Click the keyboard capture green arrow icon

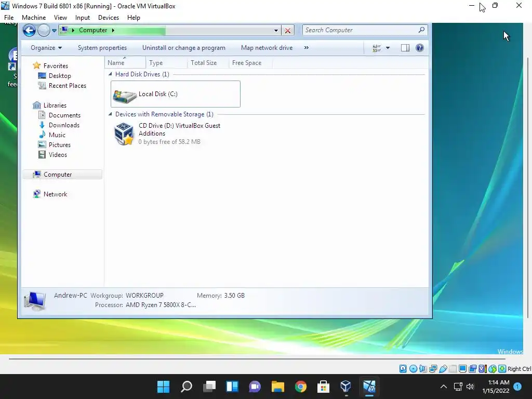(x=502, y=369)
